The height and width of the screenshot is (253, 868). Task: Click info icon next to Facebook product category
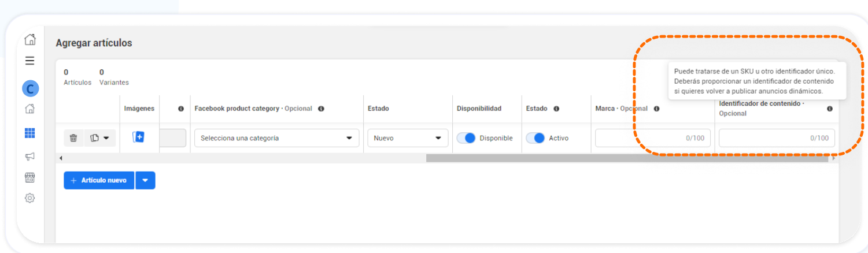tap(321, 109)
